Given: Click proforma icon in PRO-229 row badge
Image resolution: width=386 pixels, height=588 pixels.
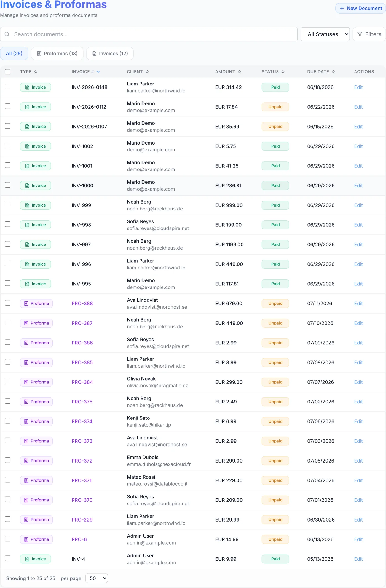Looking at the screenshot, I should [x=26, y=520].
